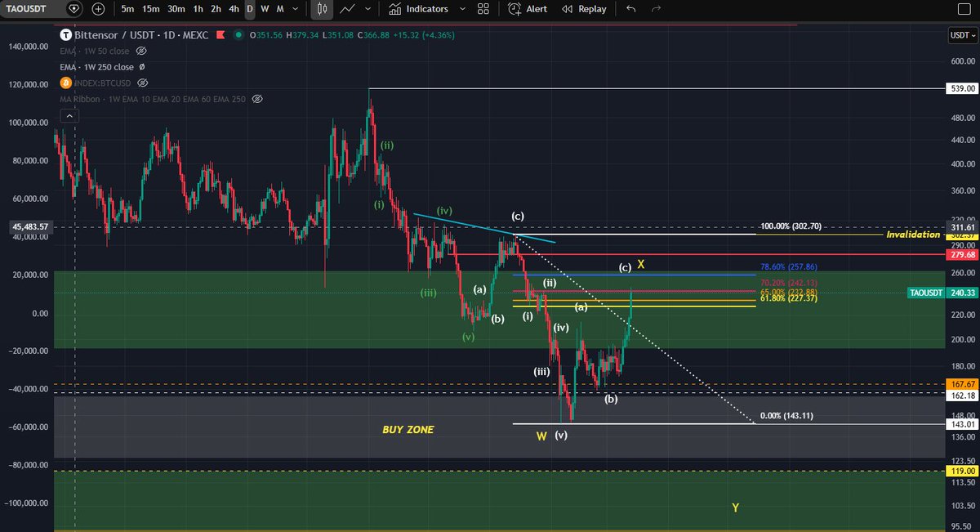Viewport: 980px width, 532px height.
Task: Select the 5m timeframe
Action: 127,9
